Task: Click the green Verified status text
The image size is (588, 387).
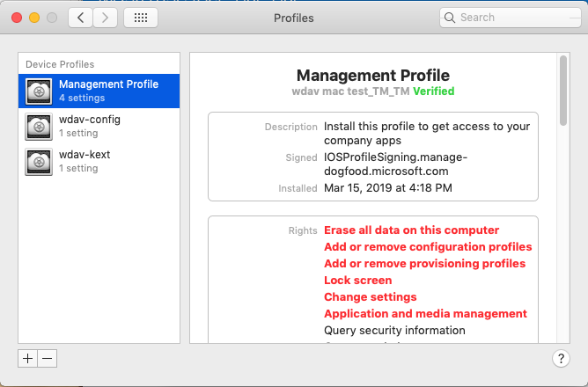Action: click(x=433, y=91)
